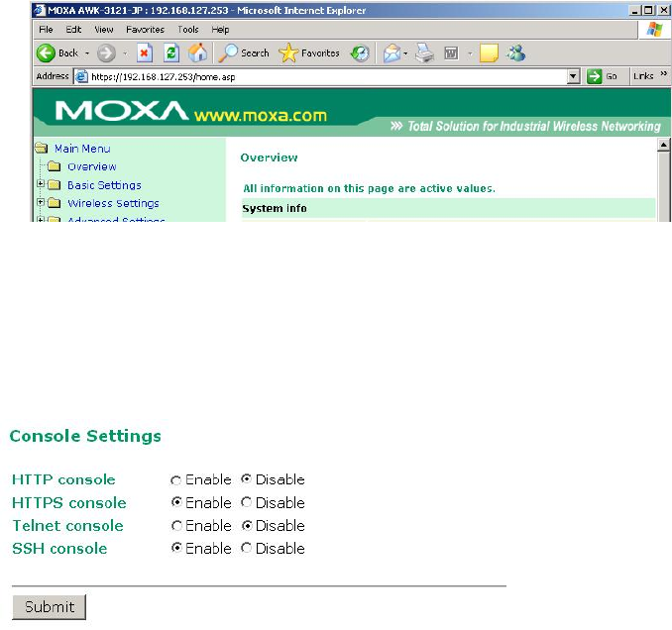Click the Links toolbar label
Screen dimensions: 672x630
(643, 76)
